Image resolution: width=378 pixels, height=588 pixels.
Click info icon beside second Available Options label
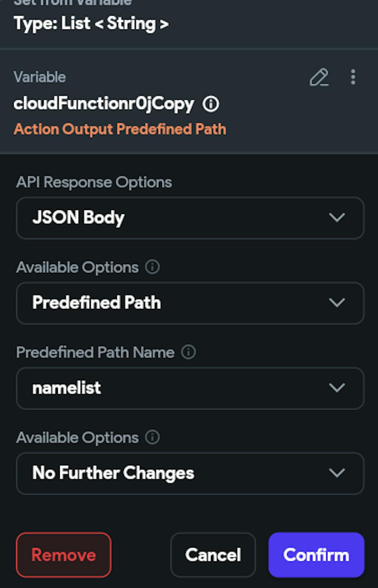tap(152, 437)
